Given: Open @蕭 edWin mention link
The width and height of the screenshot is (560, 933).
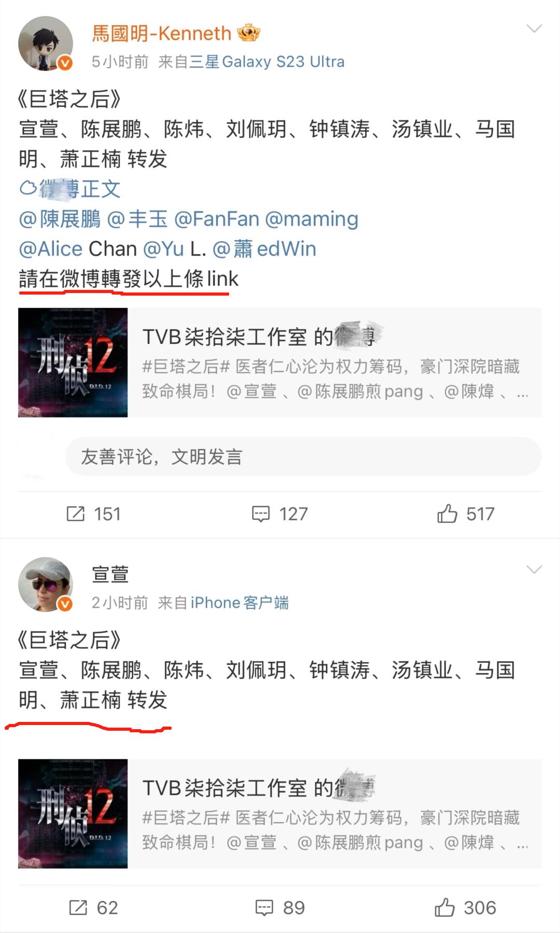Looking at the screenshot, I should tap(264, 249).
